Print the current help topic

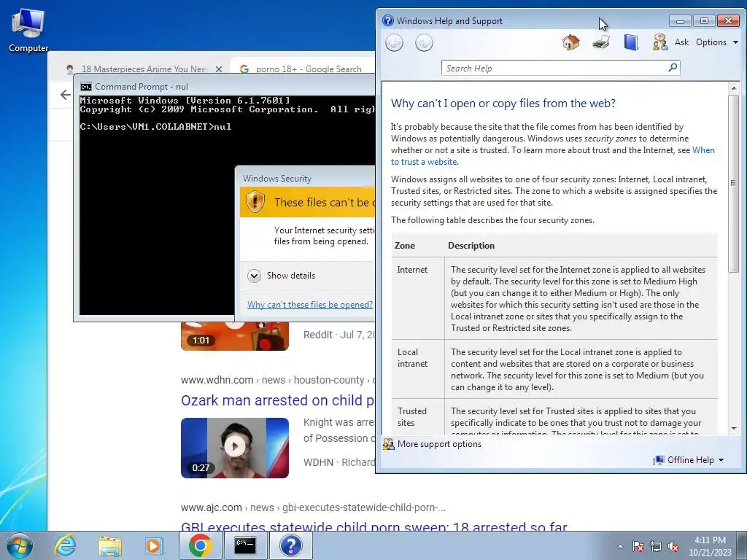(601, 42)
